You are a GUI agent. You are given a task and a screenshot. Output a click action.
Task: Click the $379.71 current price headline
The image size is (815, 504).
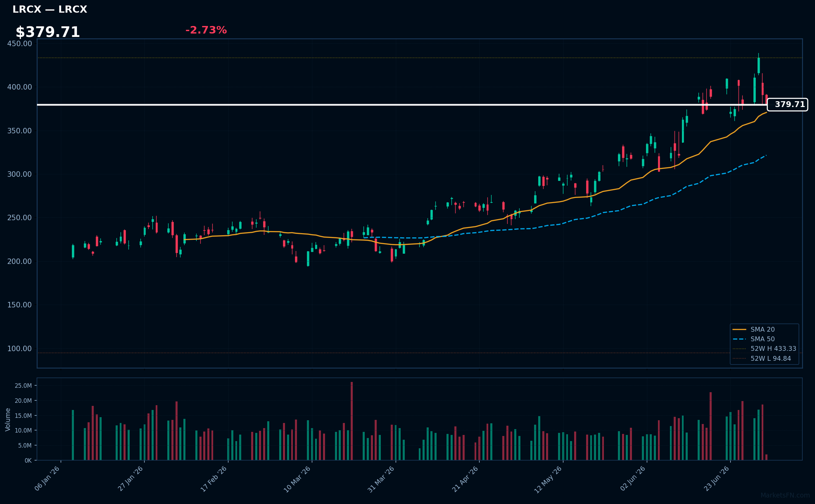[x=48, y=32]
